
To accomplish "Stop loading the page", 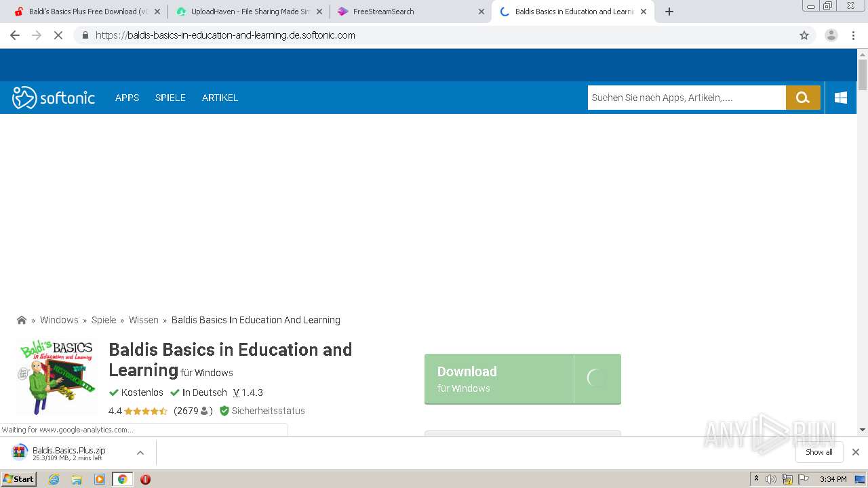I will [58, 35].
